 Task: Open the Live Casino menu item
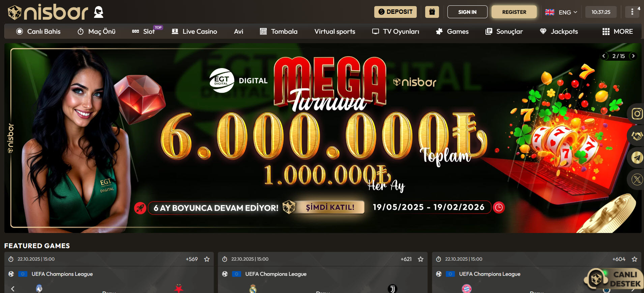(x=194, y=31)
